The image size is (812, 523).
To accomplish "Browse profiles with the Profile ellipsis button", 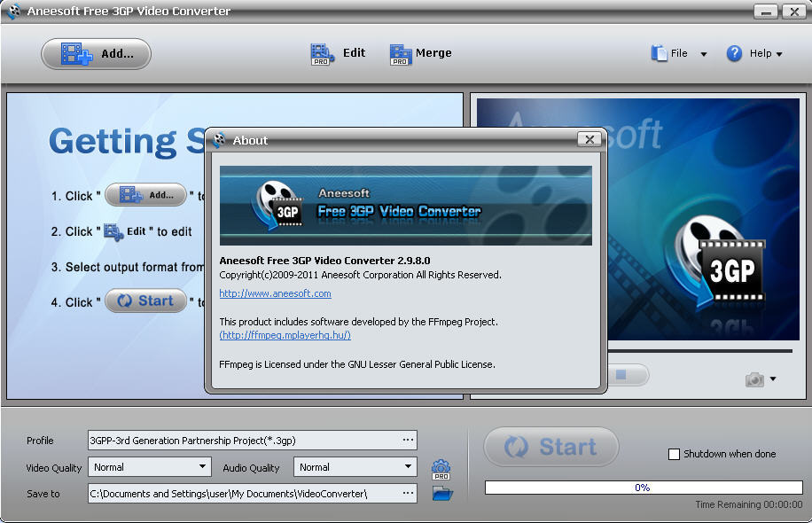I will pos(409,441).
